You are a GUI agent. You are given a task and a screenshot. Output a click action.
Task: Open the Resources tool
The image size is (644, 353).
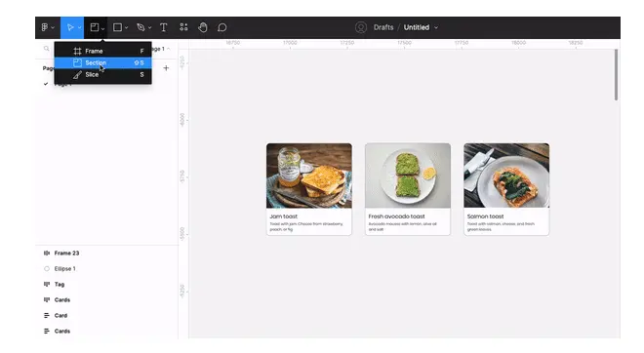click(x=183, y=27)
